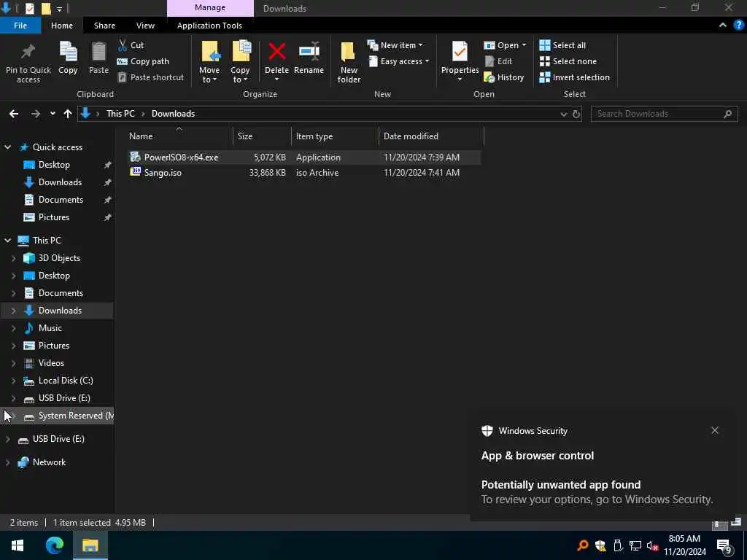The image size is (747, 560).
Task: Select the PowerISO8-x64.exe file
Action: click(x=304, y=157)
